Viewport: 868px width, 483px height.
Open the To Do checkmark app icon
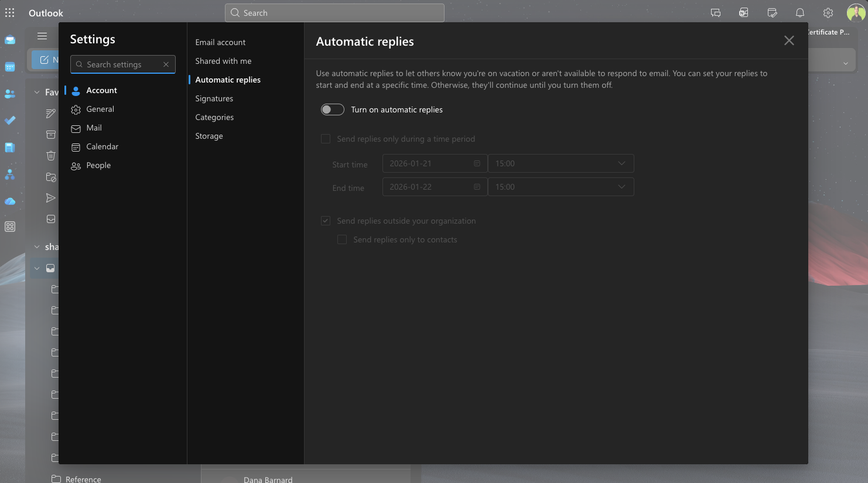(x=10, y=121)
